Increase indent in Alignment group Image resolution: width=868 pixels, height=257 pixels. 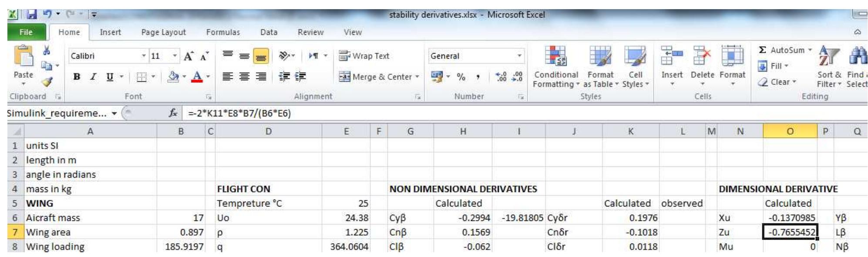[x=300, y=77]
